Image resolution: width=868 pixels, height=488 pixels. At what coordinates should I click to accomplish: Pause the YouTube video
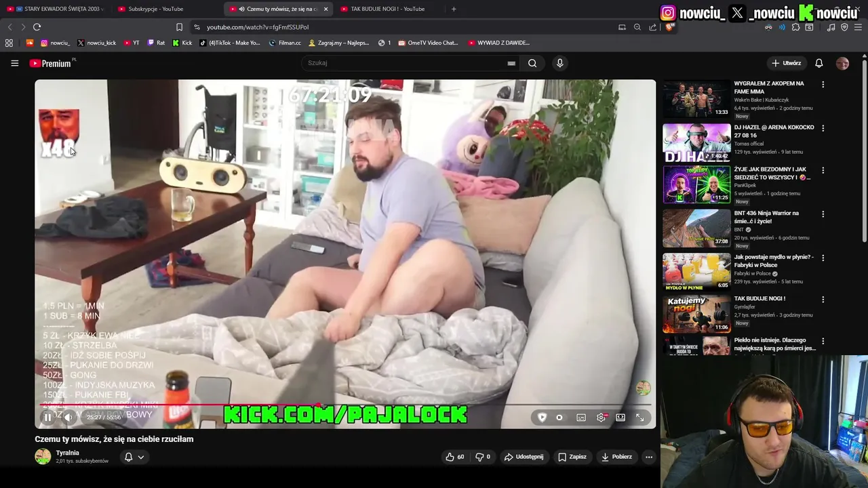(47, 418)
